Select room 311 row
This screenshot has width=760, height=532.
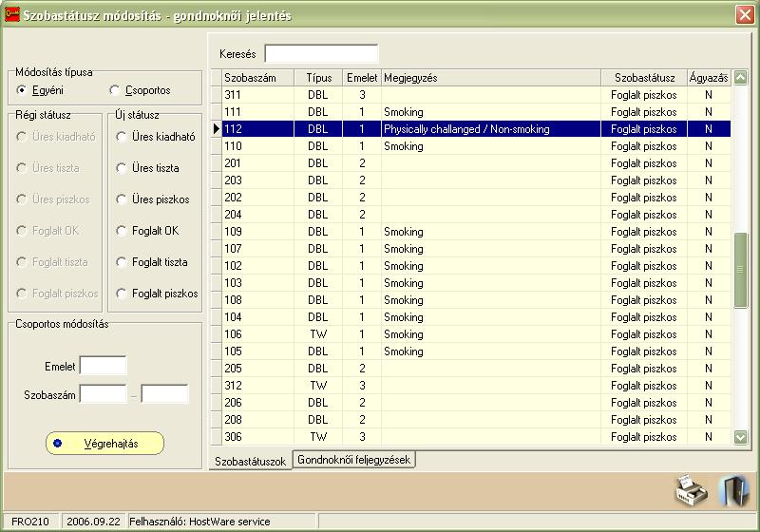[476, 95]
